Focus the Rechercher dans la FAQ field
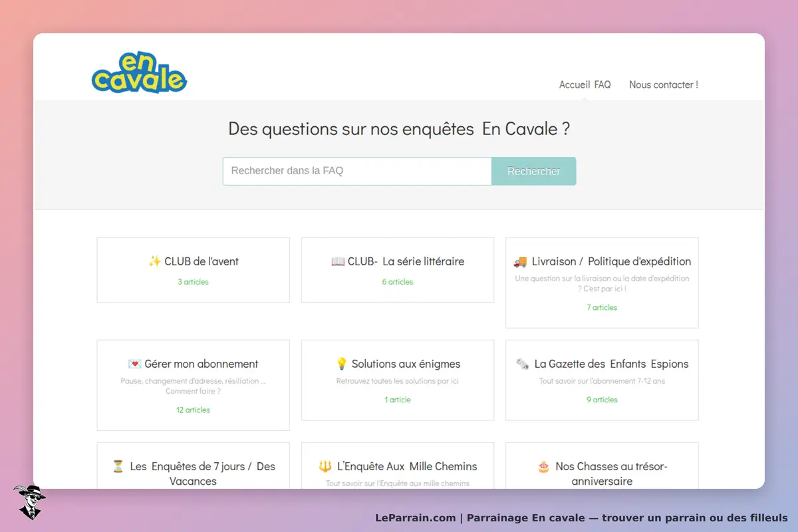798x532 pixels. [357, 171]
